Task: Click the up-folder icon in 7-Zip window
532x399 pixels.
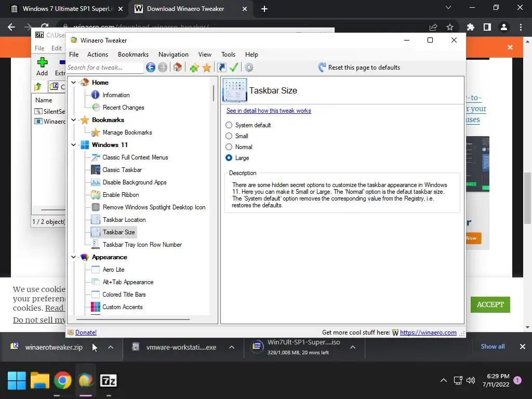Action: pyautogui.click(x=37, y=87)
